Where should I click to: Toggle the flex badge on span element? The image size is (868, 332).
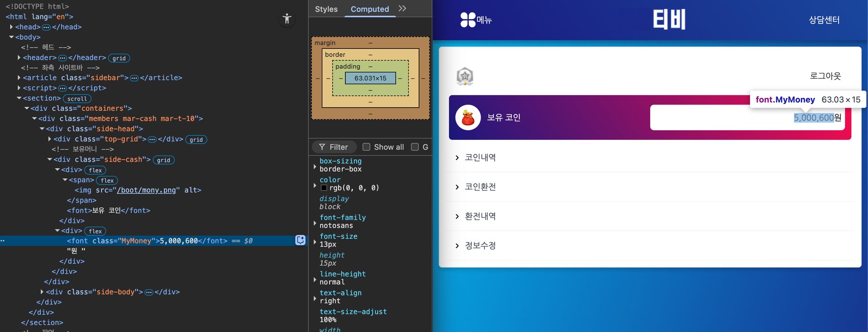[107, 180]
